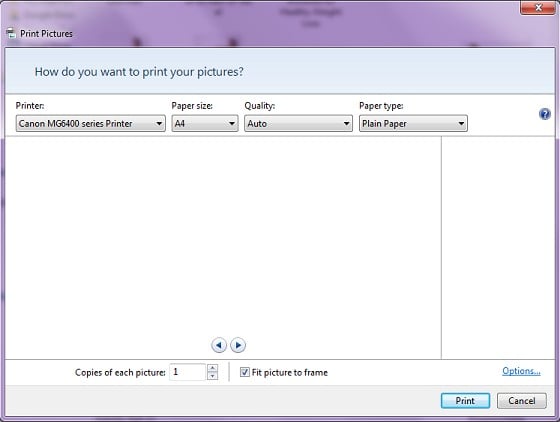Open the Quality Auto dropdown
The height and width of the screenshot is (422, 560).
click(x=299, y=124)
